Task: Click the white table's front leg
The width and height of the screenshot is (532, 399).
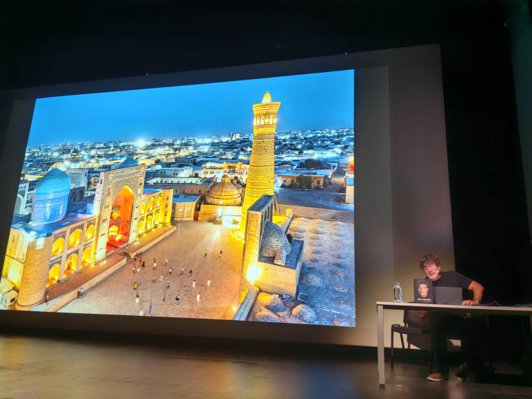Action: pos(381,346)
